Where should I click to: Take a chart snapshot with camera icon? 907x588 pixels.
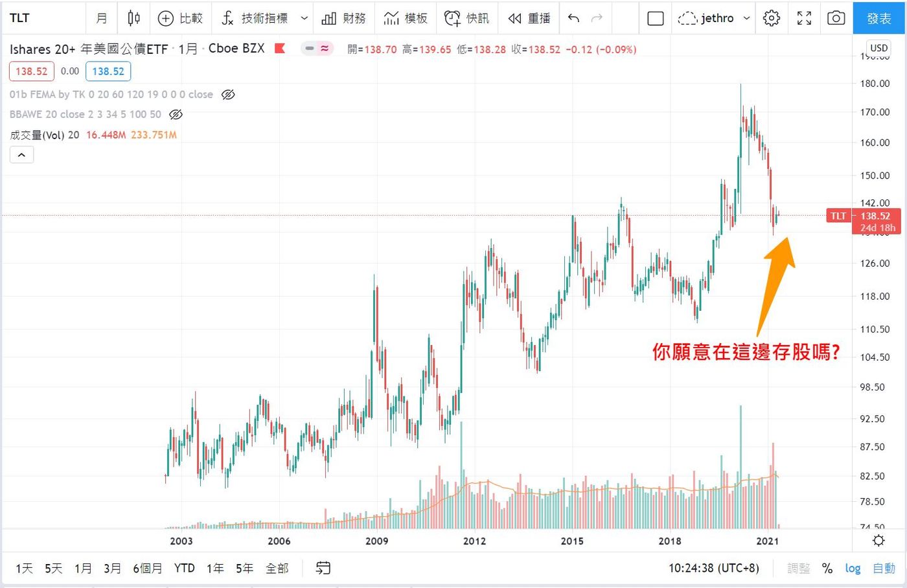tap(836, 18)
